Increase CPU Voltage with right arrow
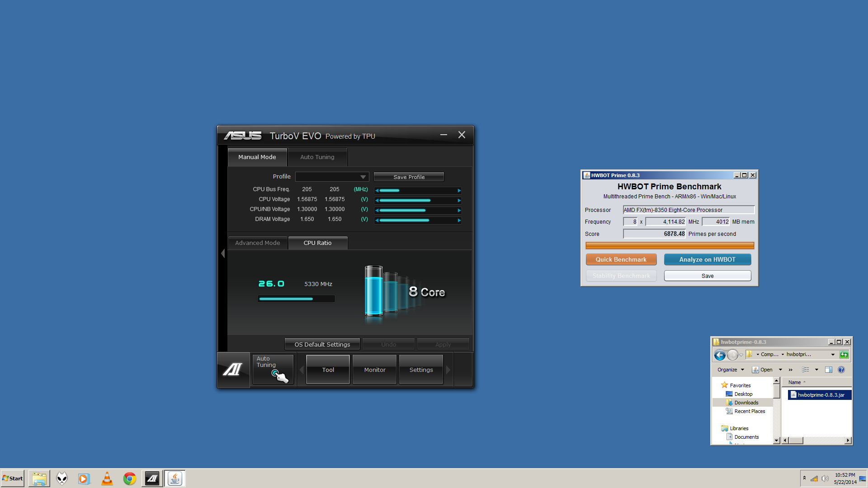This screenshot has height=488, width=868. [x=459, y=201]
